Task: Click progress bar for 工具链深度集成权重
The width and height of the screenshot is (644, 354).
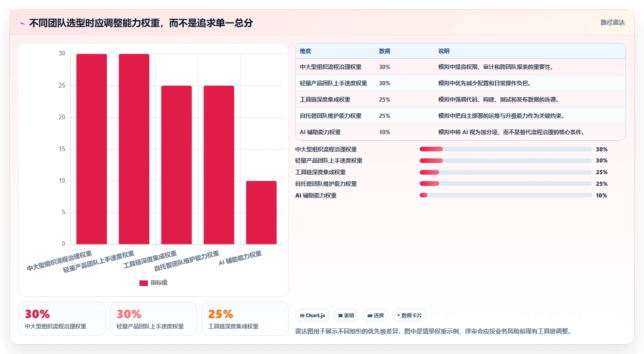Action: (x=506, y=172)
